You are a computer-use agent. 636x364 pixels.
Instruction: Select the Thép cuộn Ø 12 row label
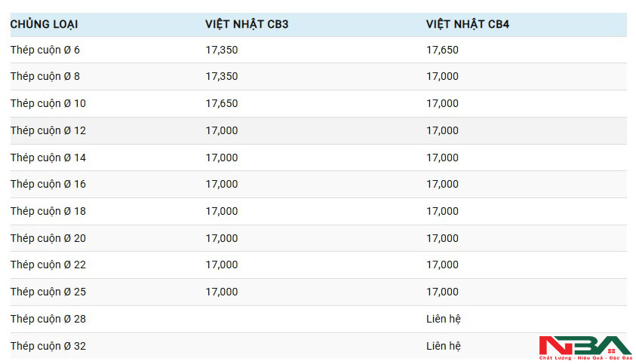coord(48,130)
